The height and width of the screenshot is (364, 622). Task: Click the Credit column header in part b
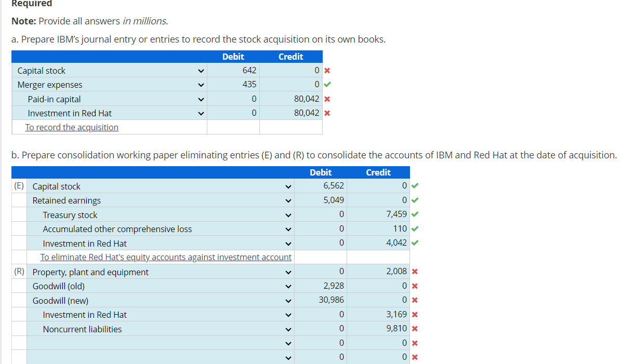click(x=378, y=172)
